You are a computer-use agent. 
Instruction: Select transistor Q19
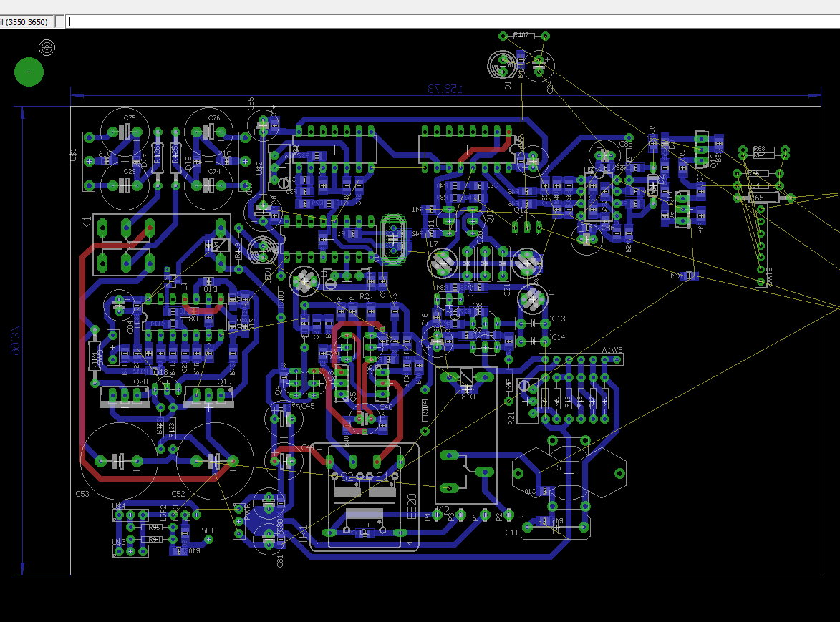click(209, 397)
